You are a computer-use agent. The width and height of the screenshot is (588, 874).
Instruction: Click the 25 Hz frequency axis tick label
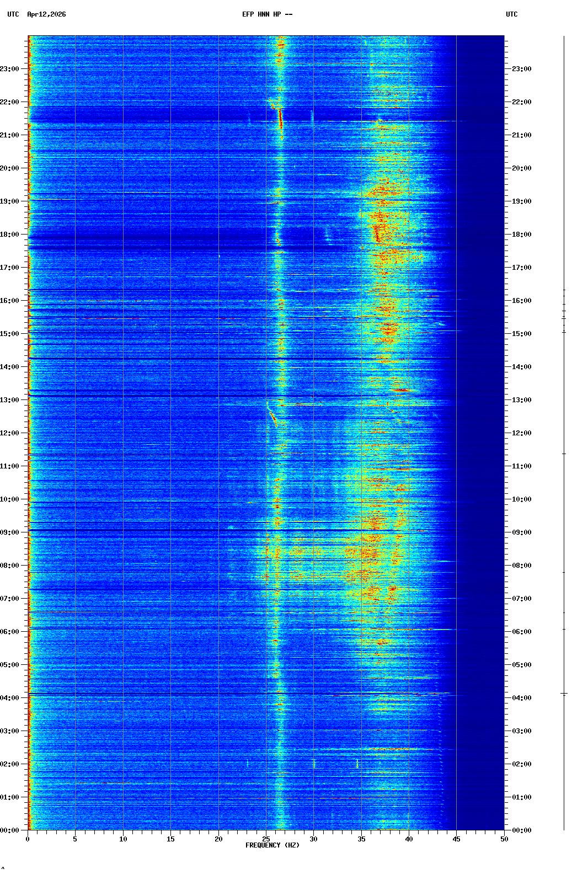point(266,839)
